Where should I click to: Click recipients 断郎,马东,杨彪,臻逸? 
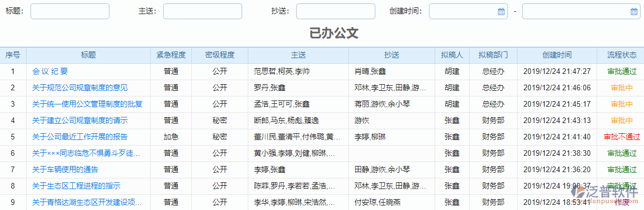click(286, 121)
